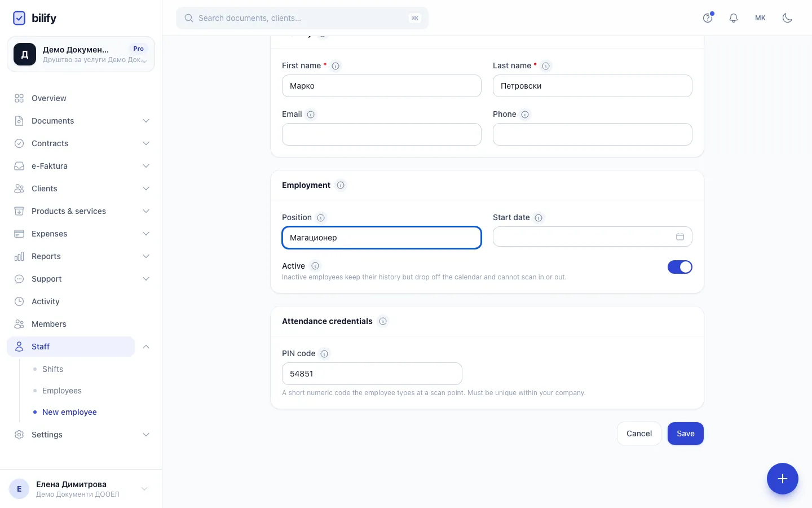The height and width of the screenshot is (508, 812).
Task: Click the Last name info icon
Action: pos(546,66)
